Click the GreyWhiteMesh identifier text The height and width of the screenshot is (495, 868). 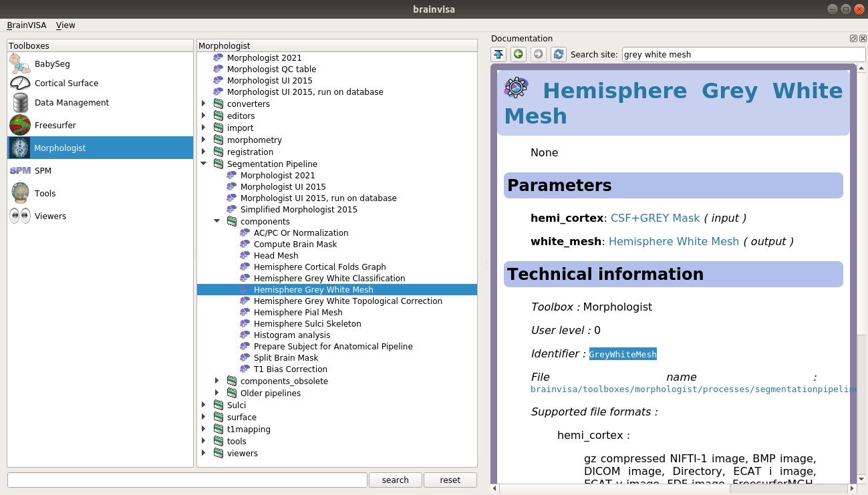(623, 355)
